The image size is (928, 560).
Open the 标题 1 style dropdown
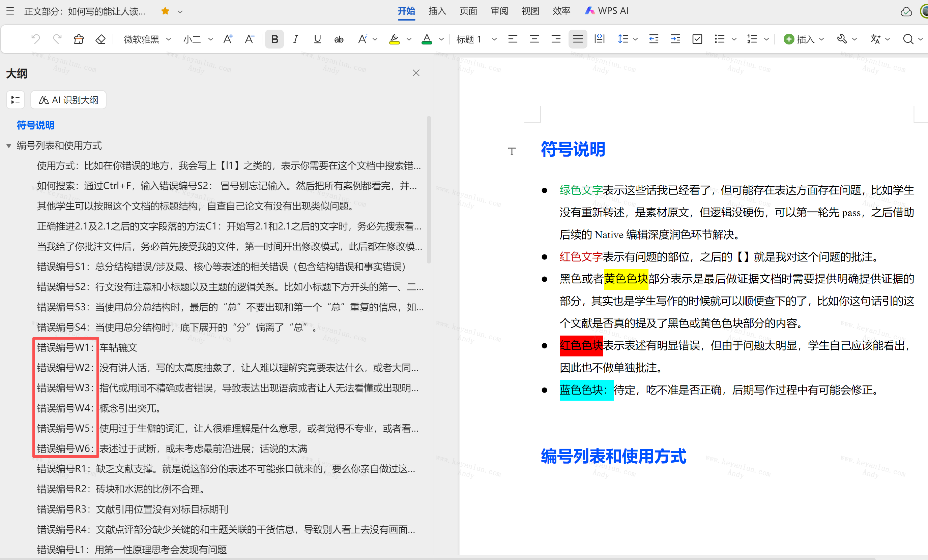coord(476,39)
